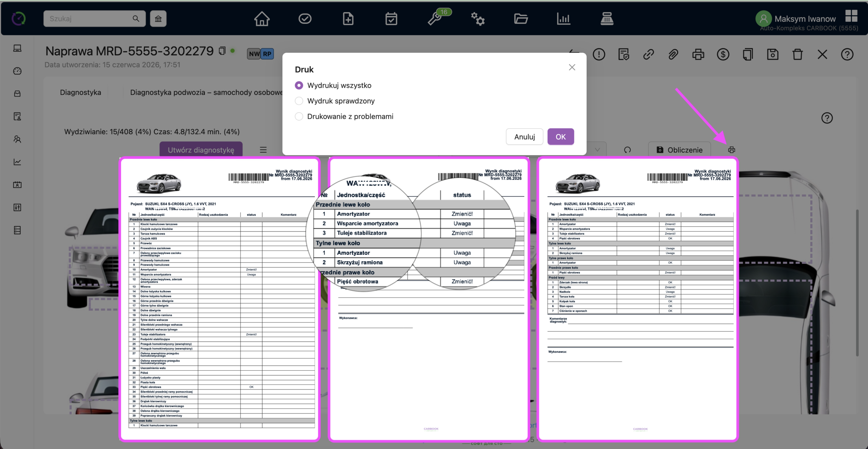Viewport: 868px width, 449px height.
Task: Click the NW status badge
Action: point(254,54)
